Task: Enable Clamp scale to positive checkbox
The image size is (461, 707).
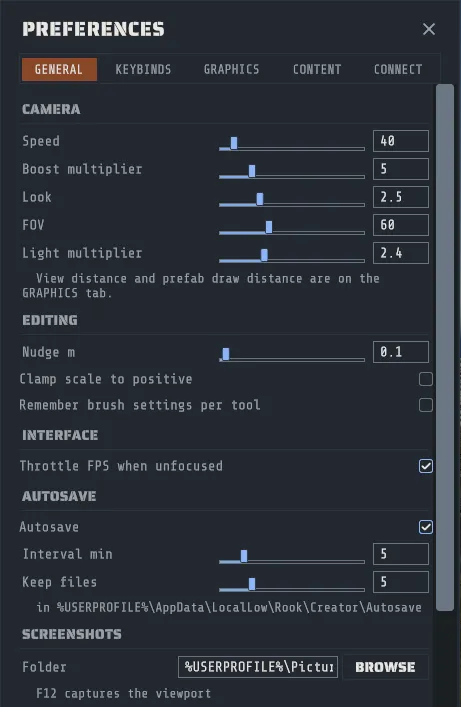Action: pyautogui.click(x=425, y=379)
